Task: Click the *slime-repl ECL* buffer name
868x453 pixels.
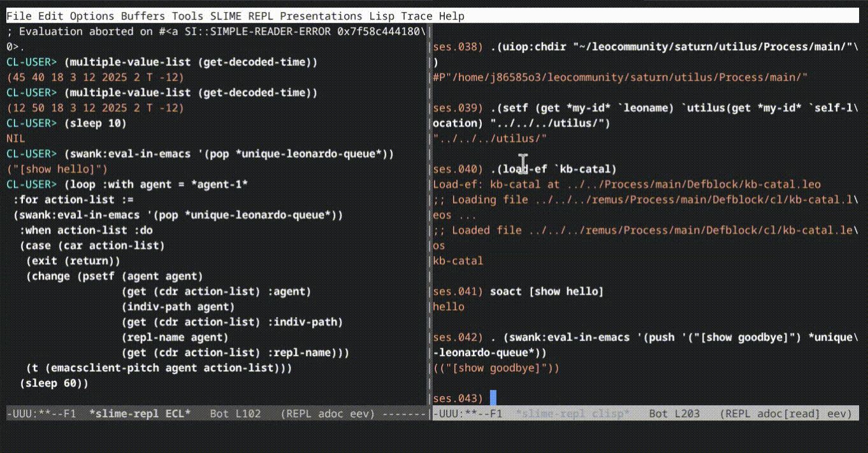Action: coord(140,413)
